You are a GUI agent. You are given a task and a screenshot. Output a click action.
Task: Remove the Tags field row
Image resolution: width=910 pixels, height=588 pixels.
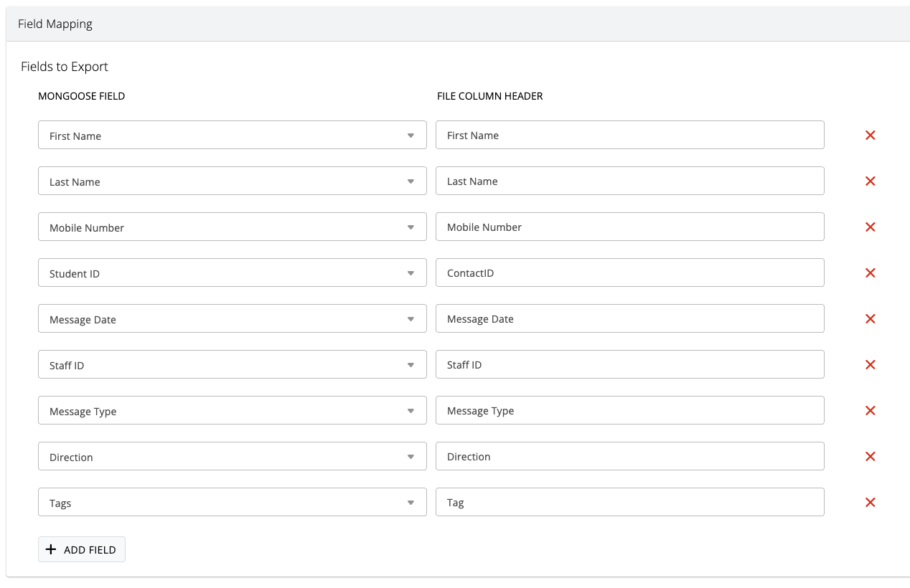870,503
